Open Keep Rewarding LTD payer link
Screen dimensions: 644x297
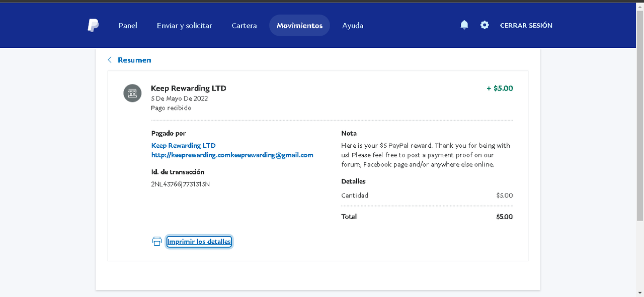[184, 145]
